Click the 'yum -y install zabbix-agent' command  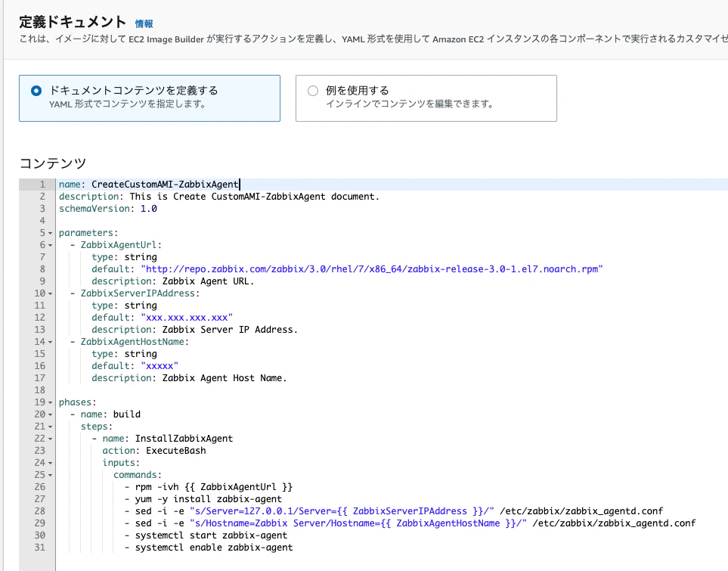pyautogui.click(x=209, y=498)
